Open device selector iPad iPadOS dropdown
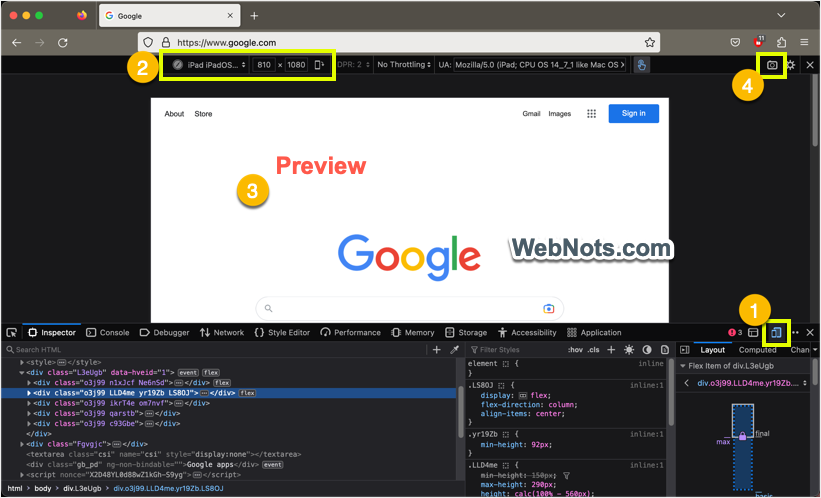Viewport: 821px width, 498px height. (209, 65)
